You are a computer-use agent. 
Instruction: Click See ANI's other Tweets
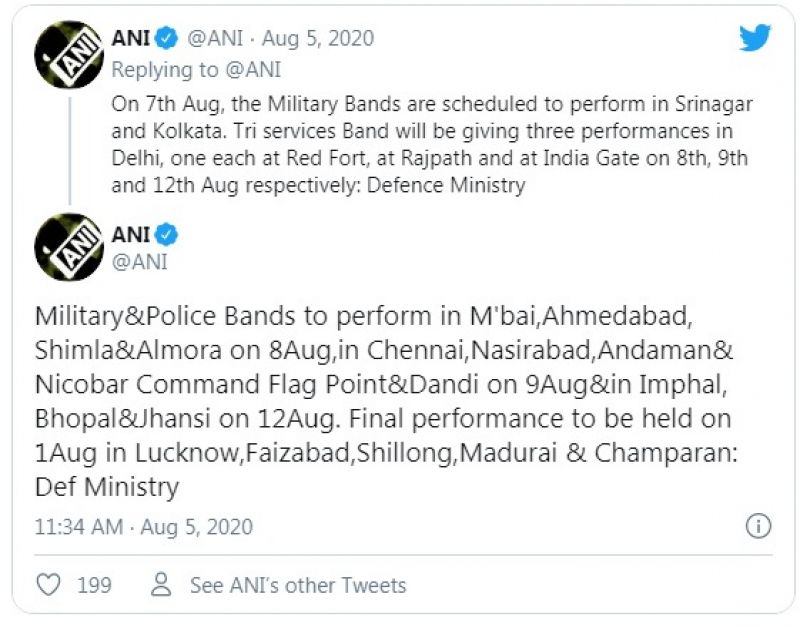(298, 585)
